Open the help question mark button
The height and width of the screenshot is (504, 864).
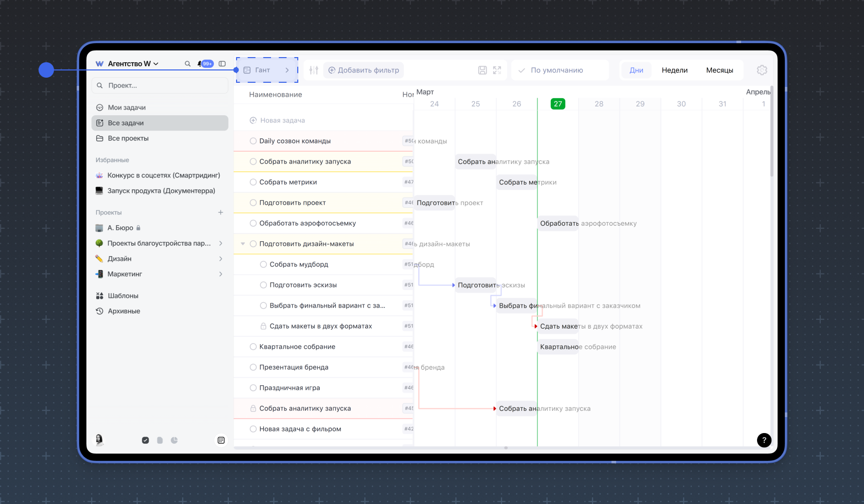click(764, 440)
